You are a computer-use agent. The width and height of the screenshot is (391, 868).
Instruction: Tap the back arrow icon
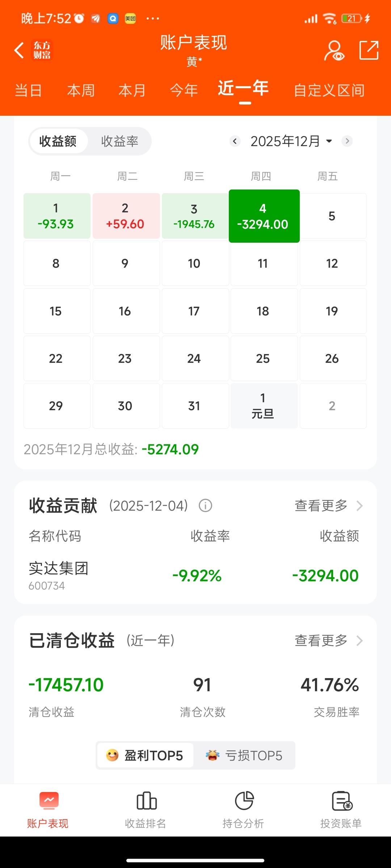[x=19, y=50]
